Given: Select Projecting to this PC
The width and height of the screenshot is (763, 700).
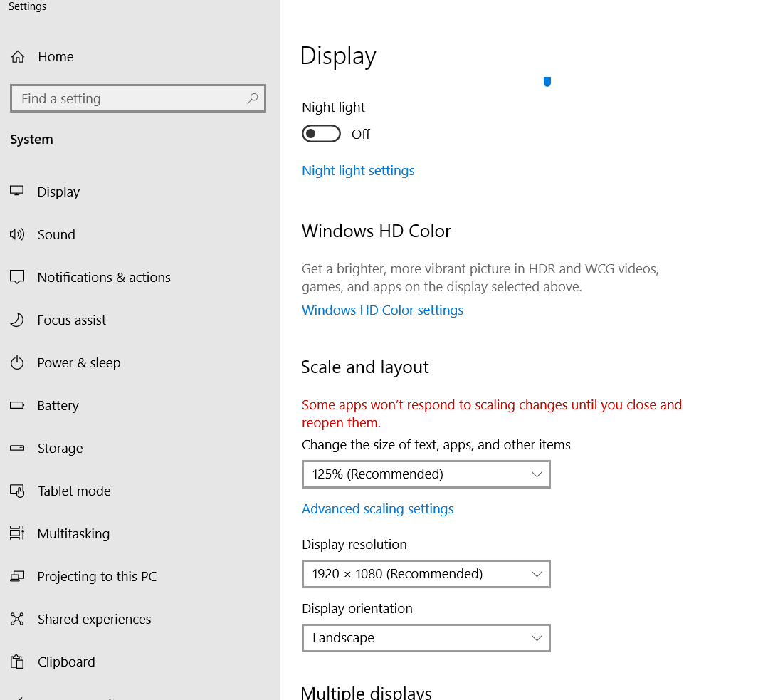Looking at the screenshot, I should pos(97,576).
